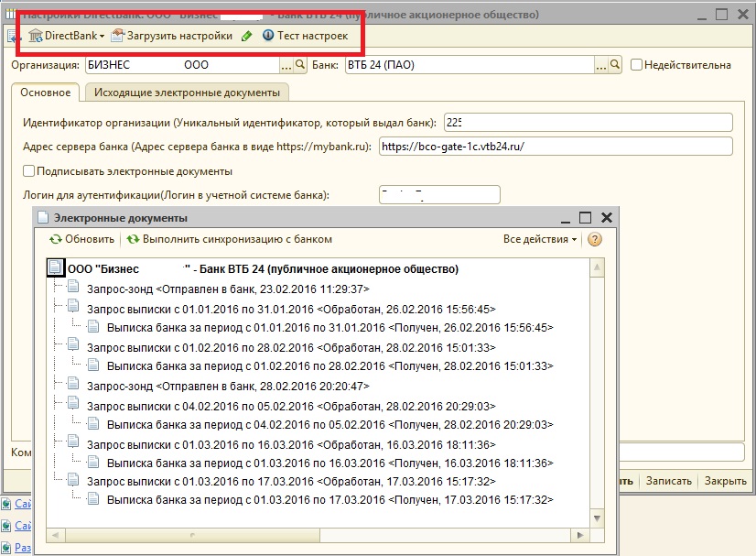Toggle the Недействительна checkbox

coord(636,65)
